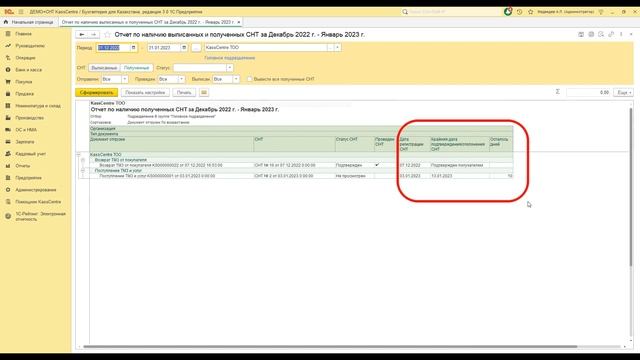Select the Выписанные СНТ toggle
Image resolution: width=640 pixels, height=360 pixels.
tap(104, 68)
